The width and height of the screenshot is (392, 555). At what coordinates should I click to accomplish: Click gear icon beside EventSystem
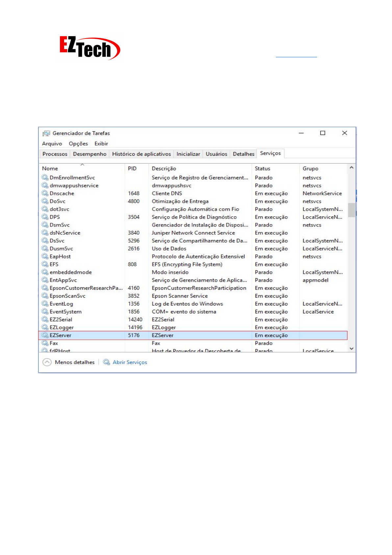[x=45, y=312]
